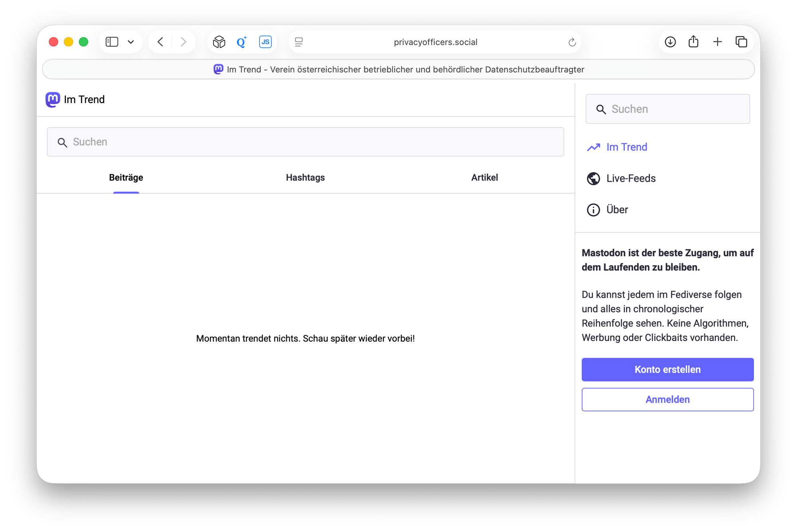Switch to the Artikel tab

tap(484, 178)
